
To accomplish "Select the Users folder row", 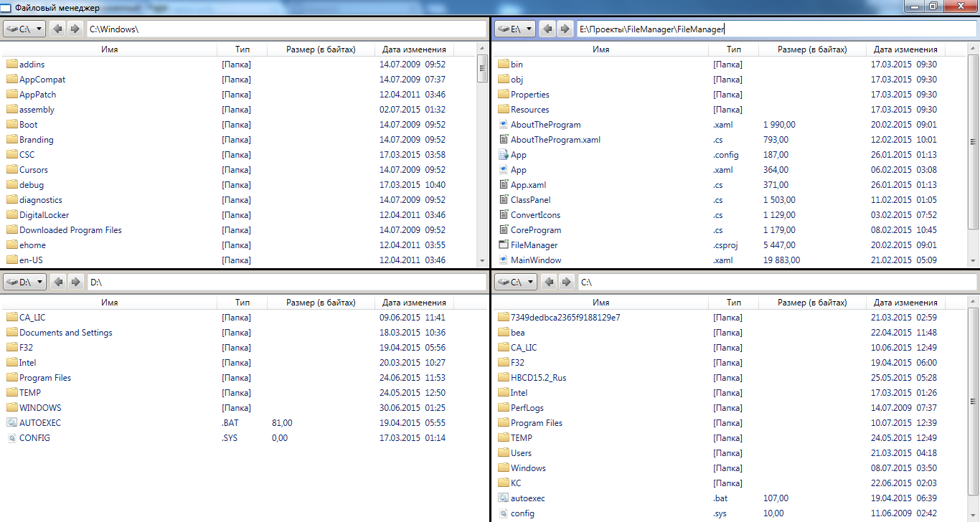I will 730,453.
